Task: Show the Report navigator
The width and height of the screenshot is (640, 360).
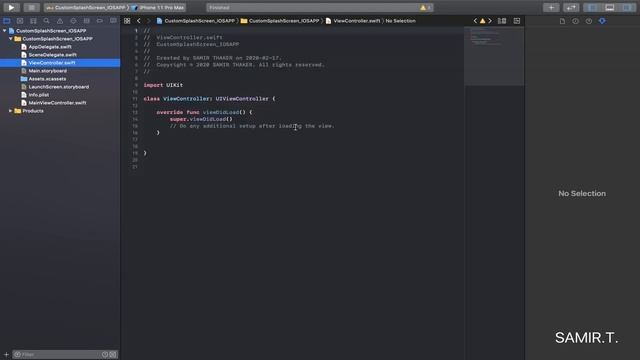Action: pyautogui.click(x=113, y=21)
